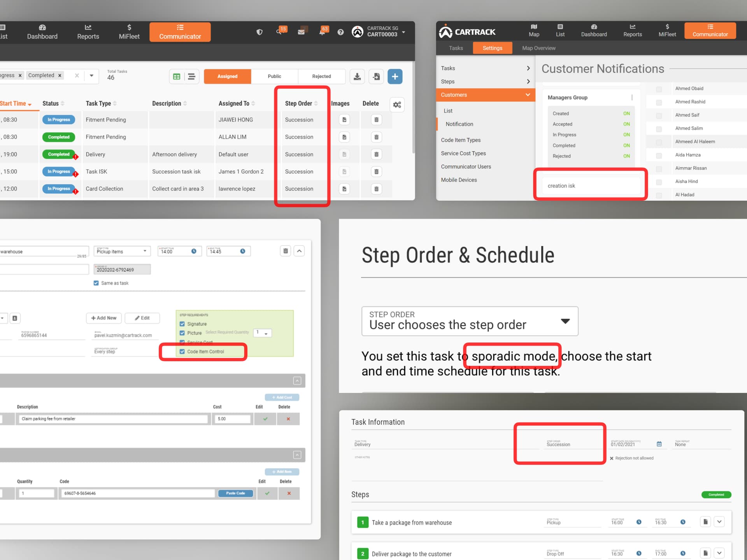Viewport: 747px width, 560px height.
Task: Click the Assigned button in task list
Action: point(228,77)
